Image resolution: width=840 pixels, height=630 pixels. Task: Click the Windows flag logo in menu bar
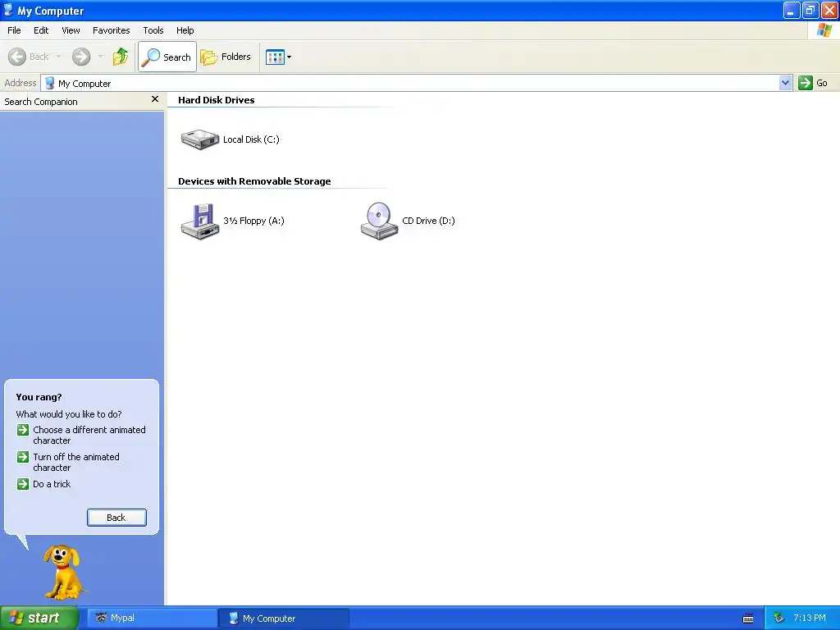tap(824, 30)
